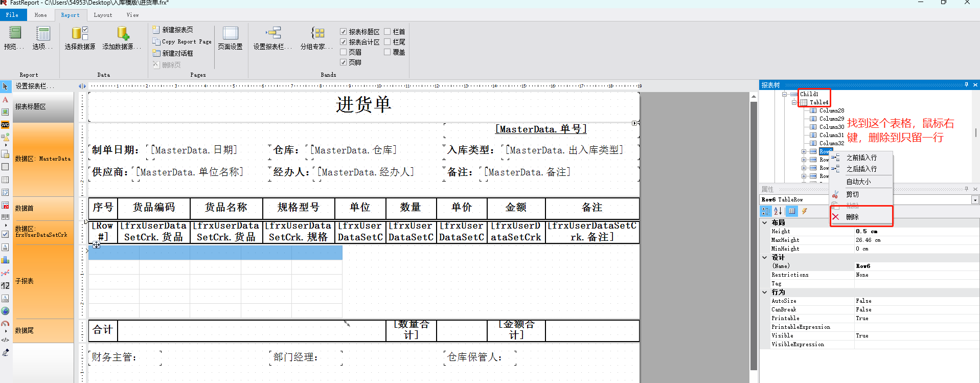980x383 pixels.
Task: Switch to the Home tab
Action: [40, 15]
